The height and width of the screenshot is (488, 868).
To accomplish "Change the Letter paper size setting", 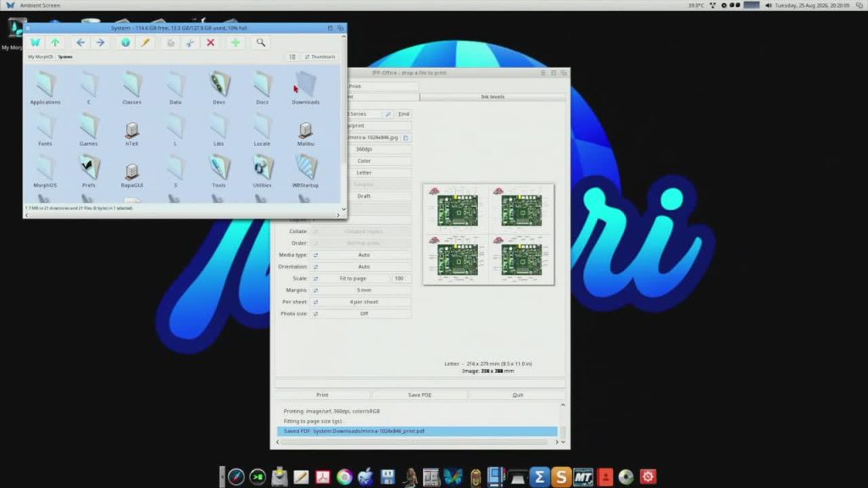I will tap(364, 173).
